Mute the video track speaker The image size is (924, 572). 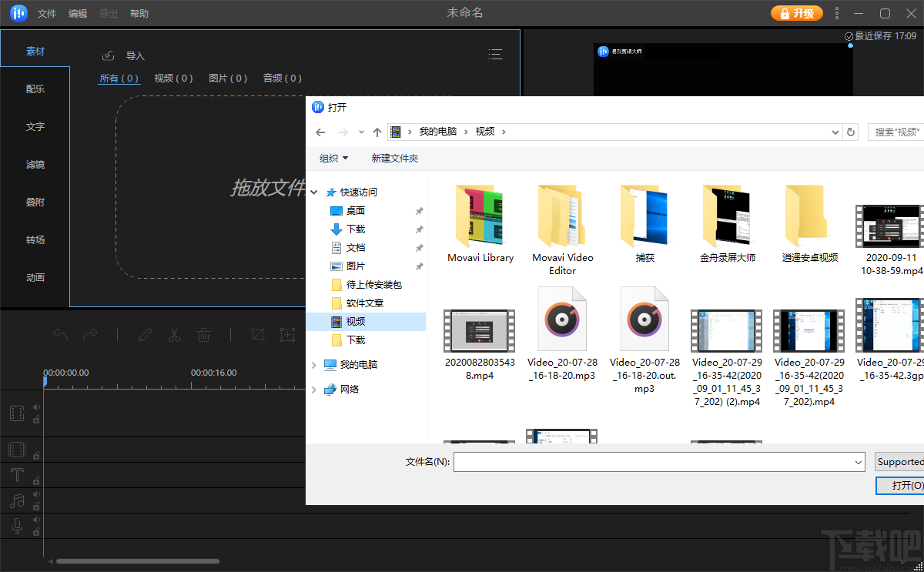(x=37, y=407)
